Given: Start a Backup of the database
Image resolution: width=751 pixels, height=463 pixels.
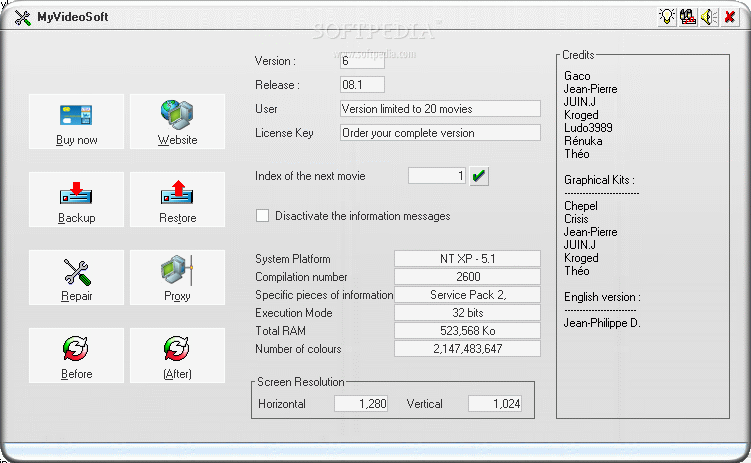Looking at the screenshot, I should [76, 199].
